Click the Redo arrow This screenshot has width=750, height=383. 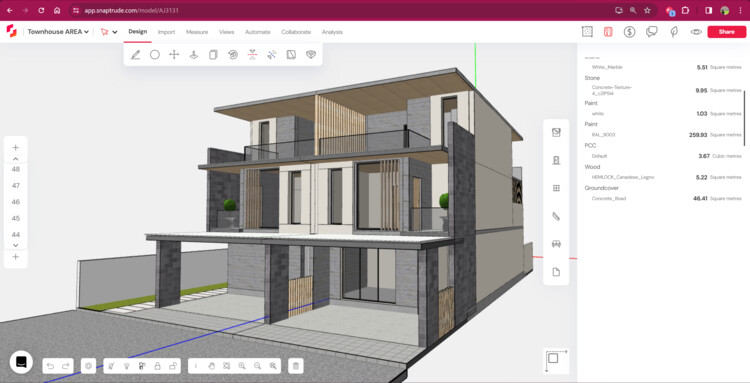pos(66,366)
